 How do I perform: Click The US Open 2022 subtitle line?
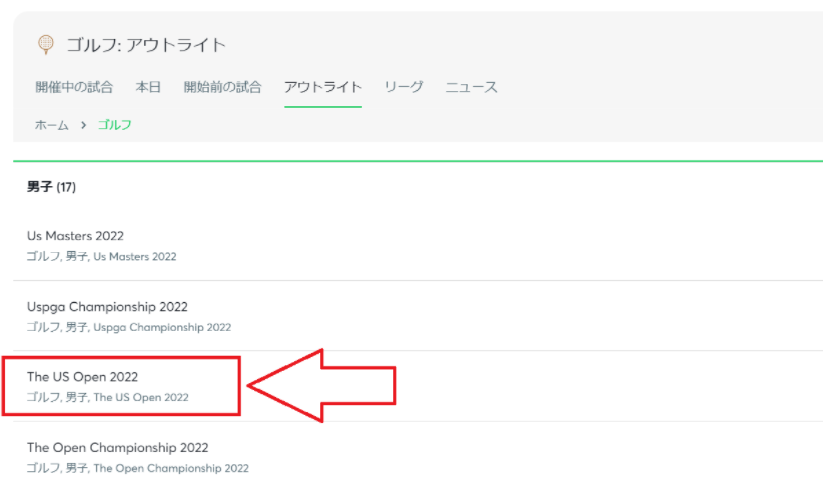(108, 398)
